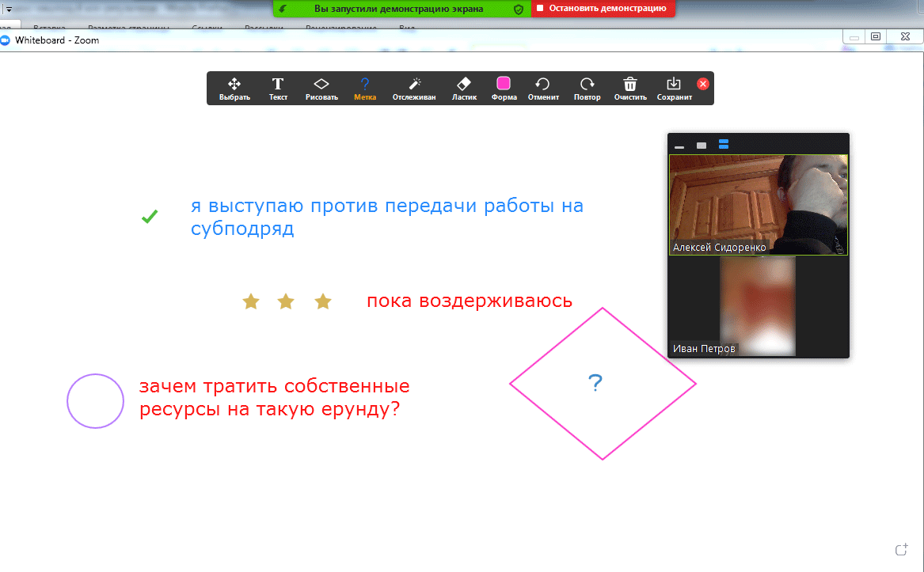Pick the Ластик eraser tool
924x572 pixels.
pos(464,89)
